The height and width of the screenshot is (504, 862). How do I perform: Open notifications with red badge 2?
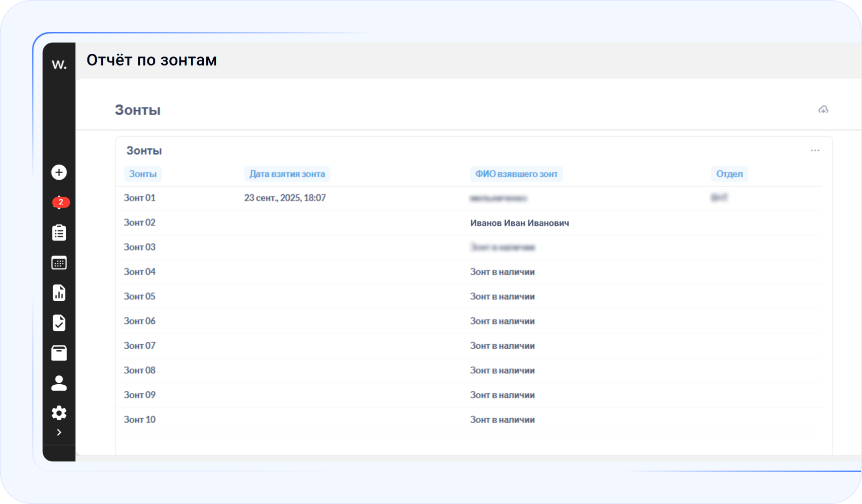(60, 202)
